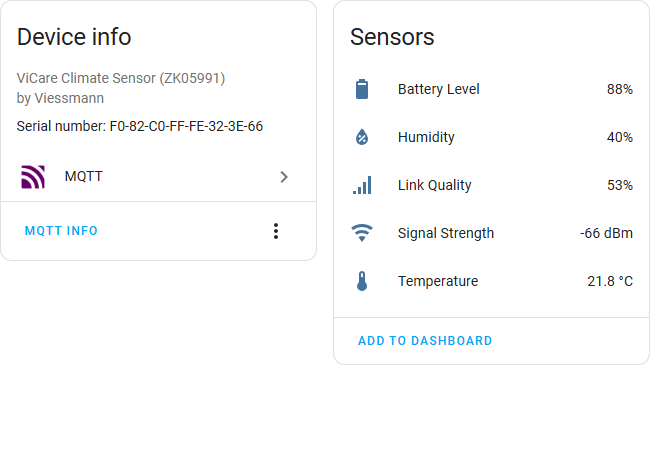Click the 21.8 °C temperature reading
650x452 pixels.
click(609, 281)
